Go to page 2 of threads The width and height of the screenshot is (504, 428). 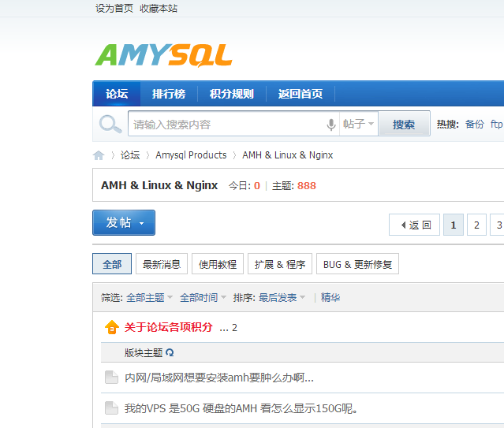click(x=476, y=225)
